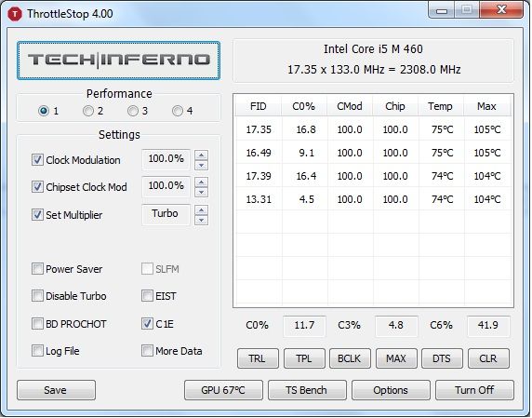Decrease Clock Modulation with down arrow
The image size is (532, 418).
(x=201, y=166)
